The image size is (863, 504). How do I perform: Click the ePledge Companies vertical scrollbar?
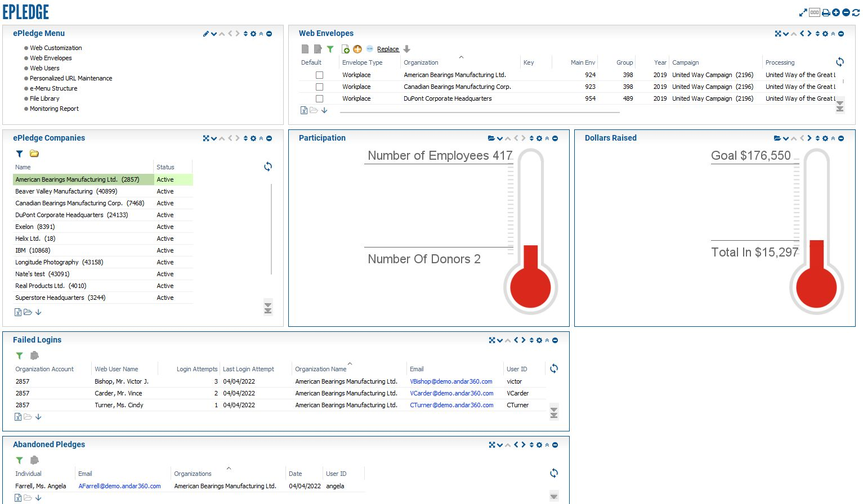271,229
